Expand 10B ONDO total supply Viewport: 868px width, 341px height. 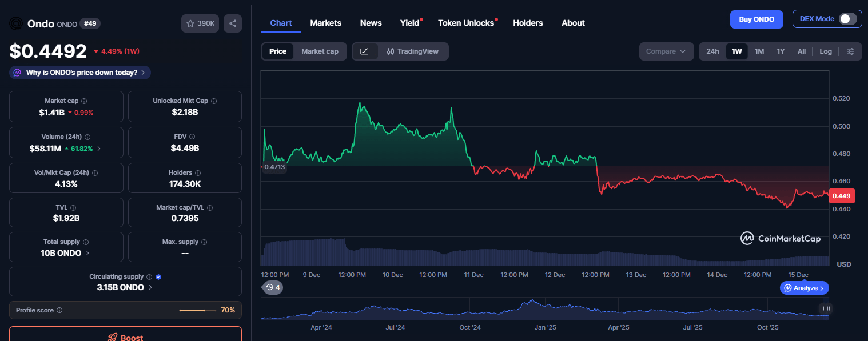[x=87, y=253]
